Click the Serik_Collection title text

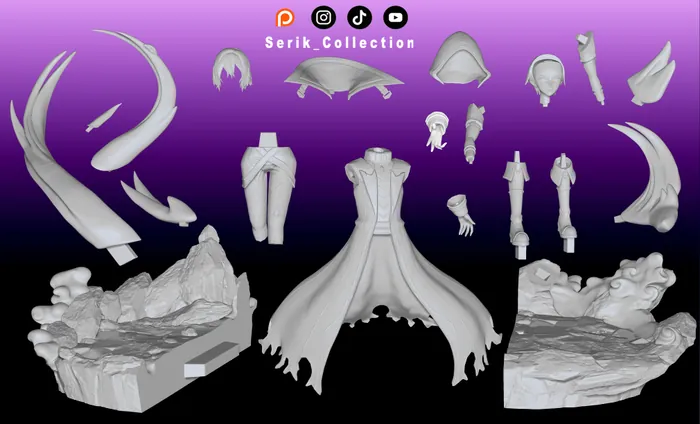[340, 43]
